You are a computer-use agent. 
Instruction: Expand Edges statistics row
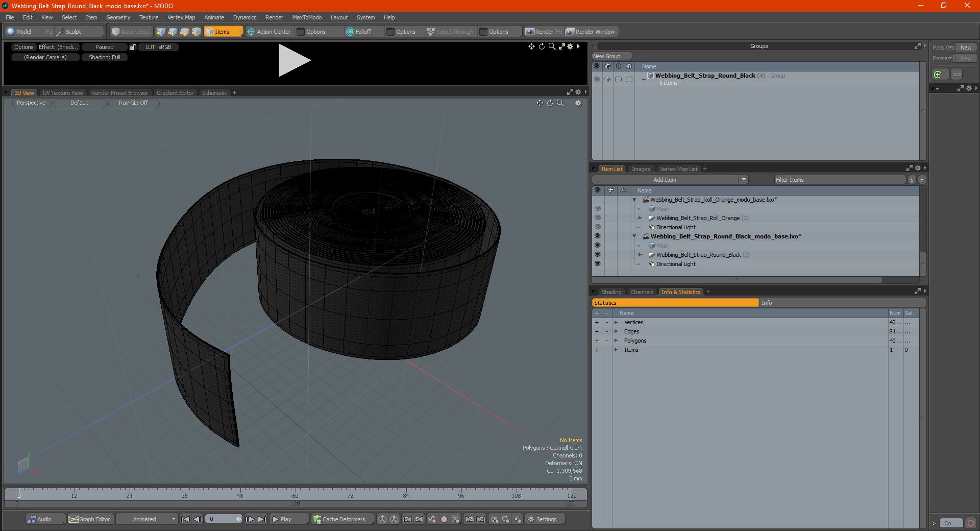[617, 331]
